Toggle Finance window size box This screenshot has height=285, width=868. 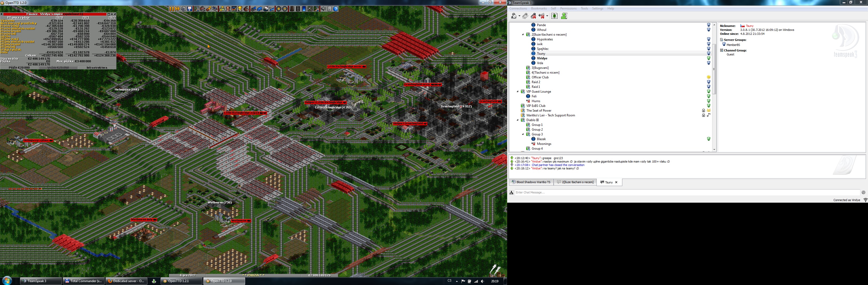(109, 15)
